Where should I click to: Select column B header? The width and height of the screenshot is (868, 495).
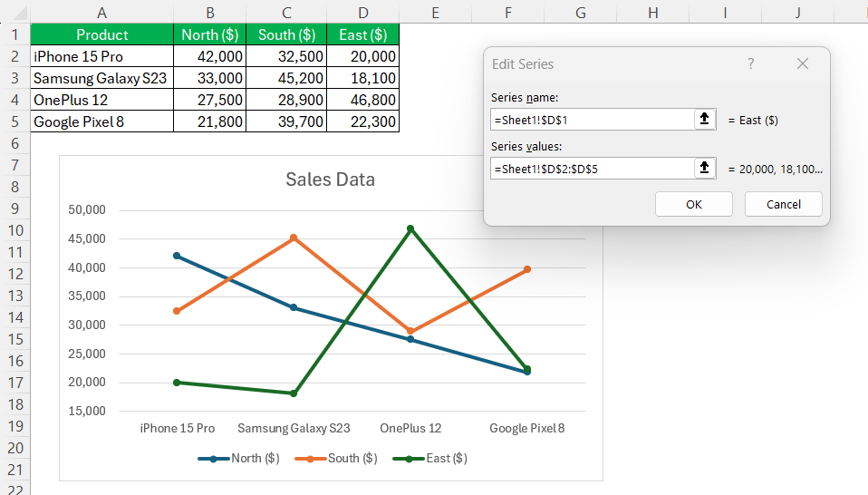[210, 12]
